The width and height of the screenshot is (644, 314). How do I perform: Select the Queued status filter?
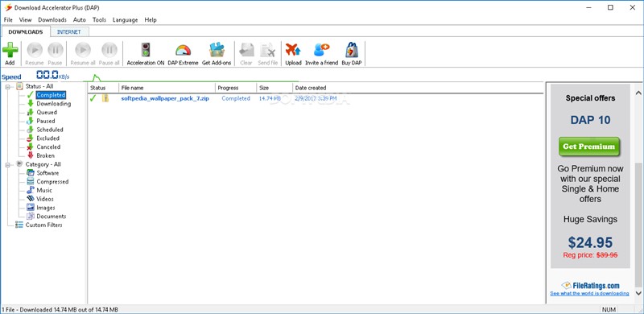47,112
